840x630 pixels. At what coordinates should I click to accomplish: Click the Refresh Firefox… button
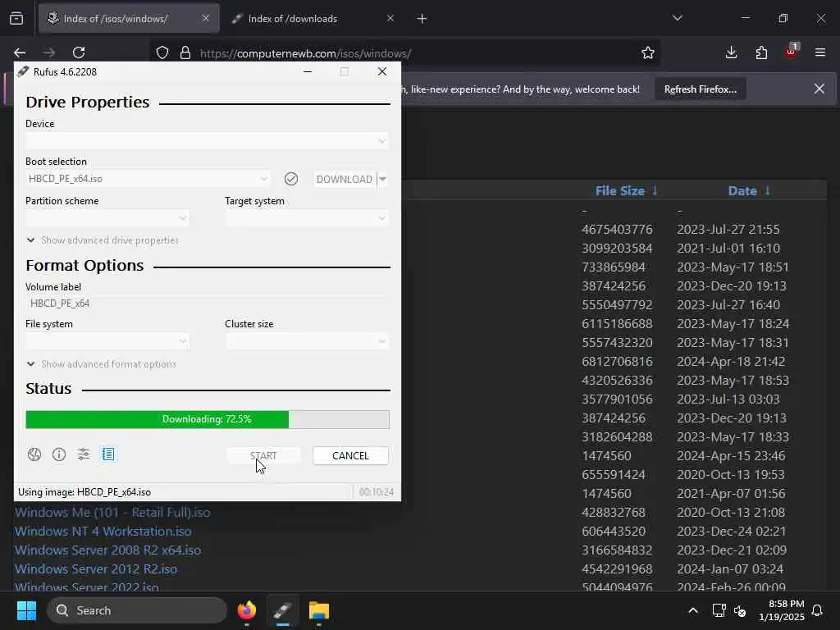(701, 89)
